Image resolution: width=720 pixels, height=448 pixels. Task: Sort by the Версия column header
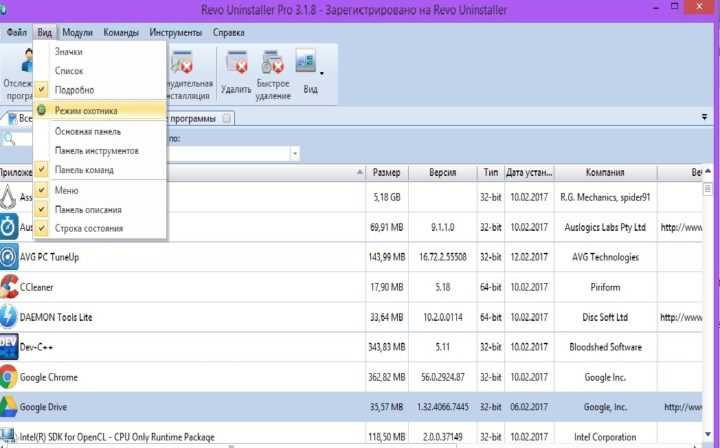tap(443, 173)
